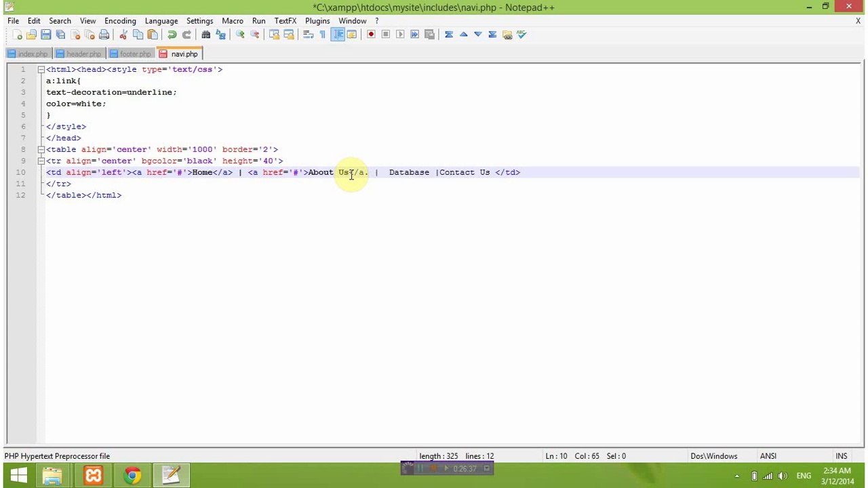Open the File menu

click(x=14, y=21)
